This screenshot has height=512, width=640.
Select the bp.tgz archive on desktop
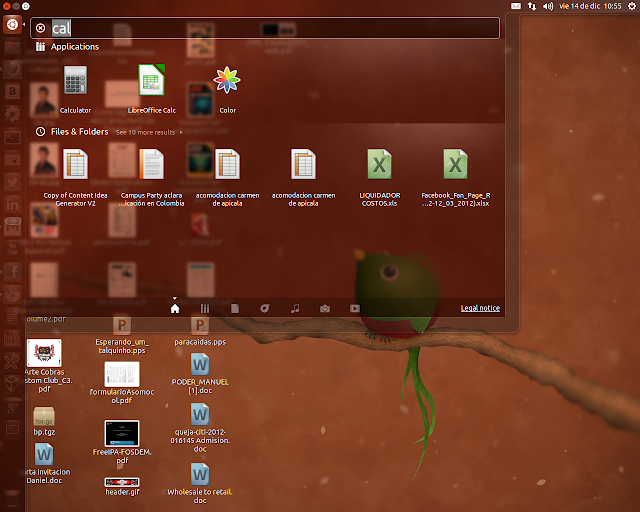(44, 421)
